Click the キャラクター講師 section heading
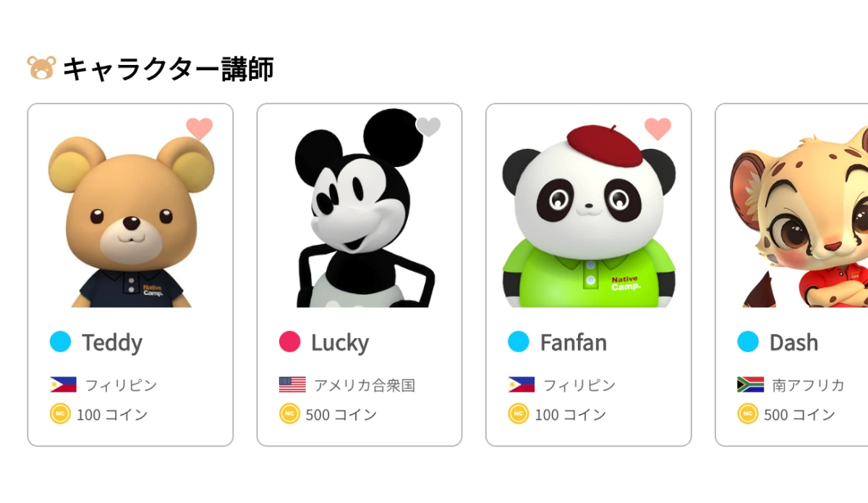This screenshot has height=503, width=868. (x=168, y=69)
